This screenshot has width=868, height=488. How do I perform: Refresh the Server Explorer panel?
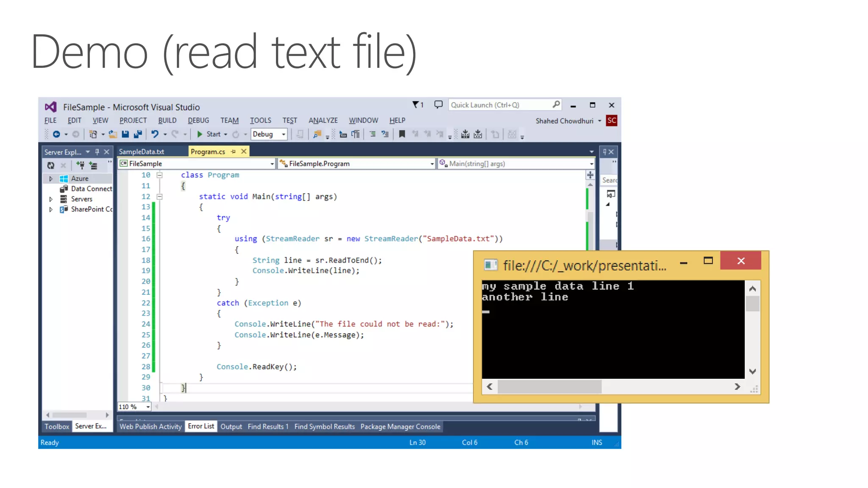click(51, 165)
